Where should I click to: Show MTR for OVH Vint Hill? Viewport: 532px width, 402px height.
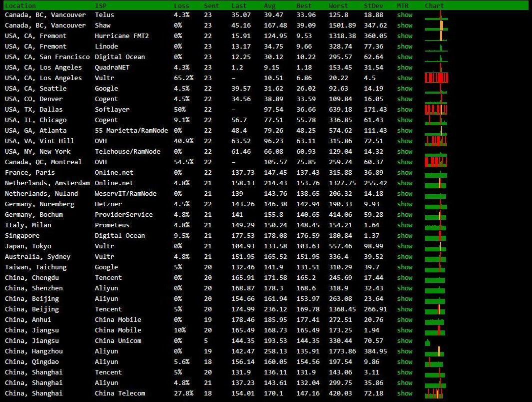point(405,141)
